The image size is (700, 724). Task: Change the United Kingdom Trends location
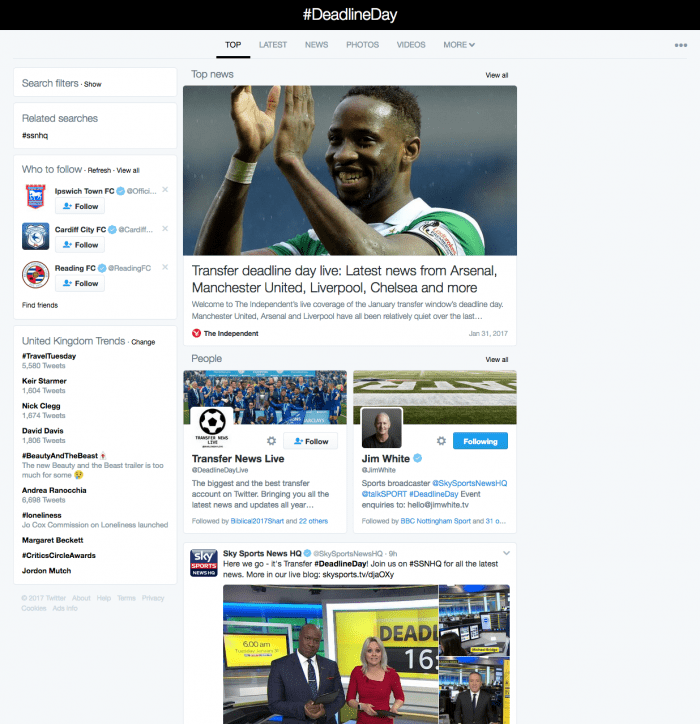[143, 342]
